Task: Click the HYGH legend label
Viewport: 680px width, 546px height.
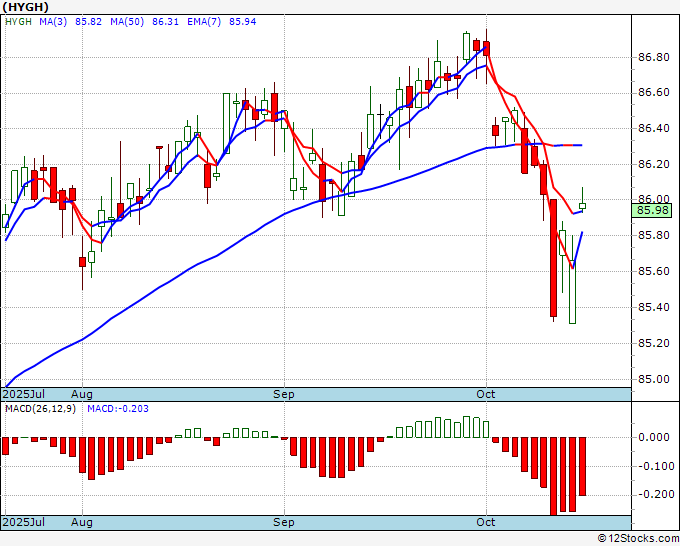Action: [x=18, y=22]
